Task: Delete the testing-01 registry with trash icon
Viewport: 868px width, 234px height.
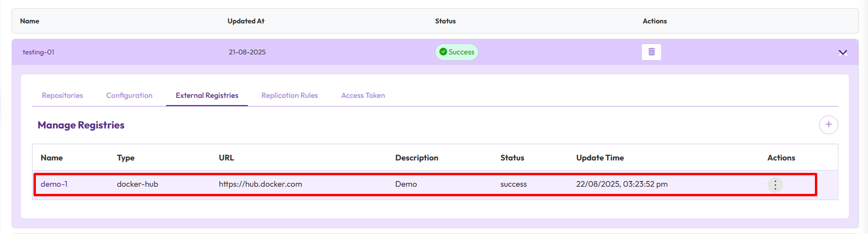Action: pos(651,52)
